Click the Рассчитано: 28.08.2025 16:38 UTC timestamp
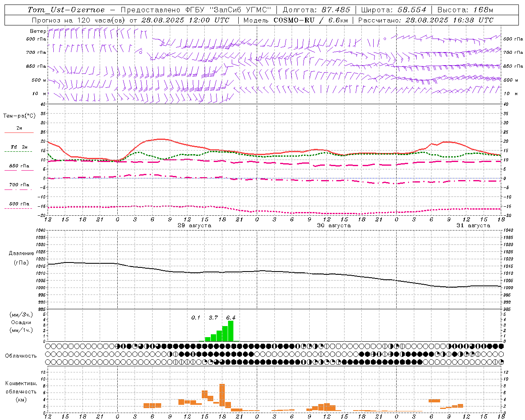This screenshot has width=525, height=420. point(426,20)
